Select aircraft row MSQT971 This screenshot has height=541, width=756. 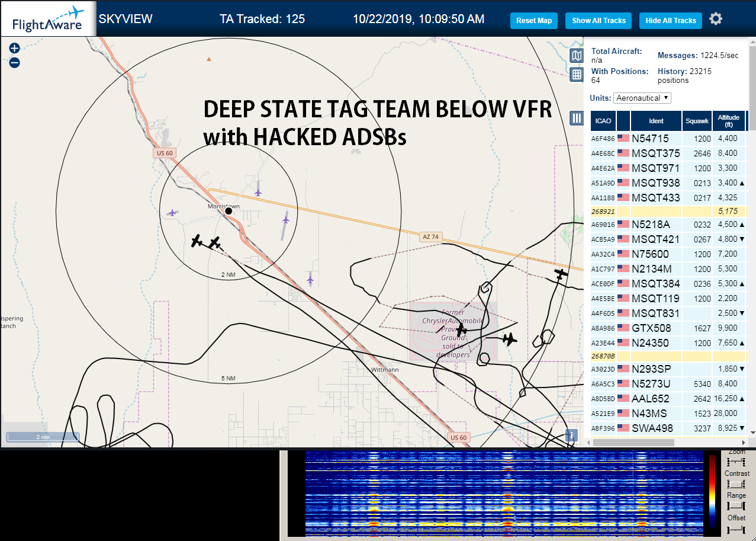pos(668,168)
